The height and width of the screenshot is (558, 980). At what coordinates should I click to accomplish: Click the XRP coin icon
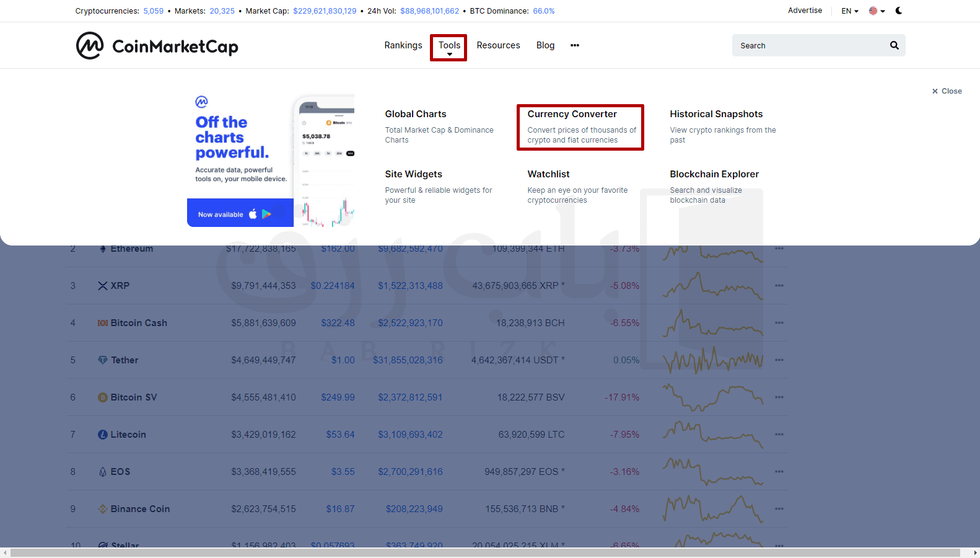point(103,286)
